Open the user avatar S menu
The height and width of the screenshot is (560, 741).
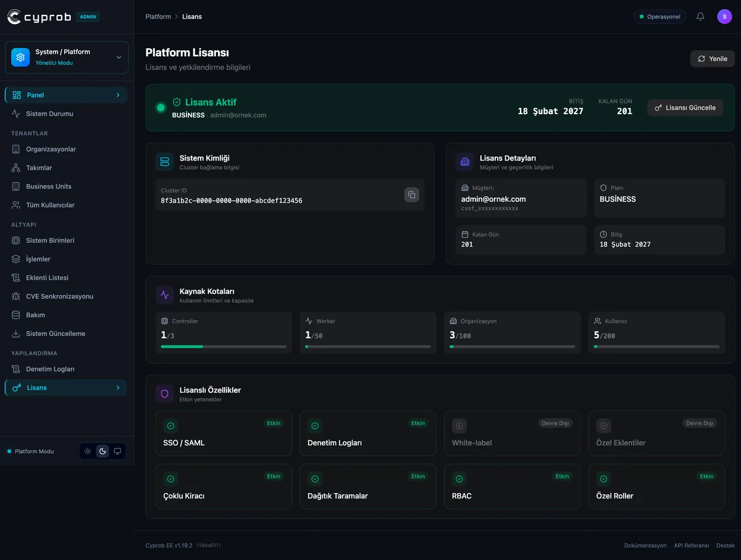point(724,17)
